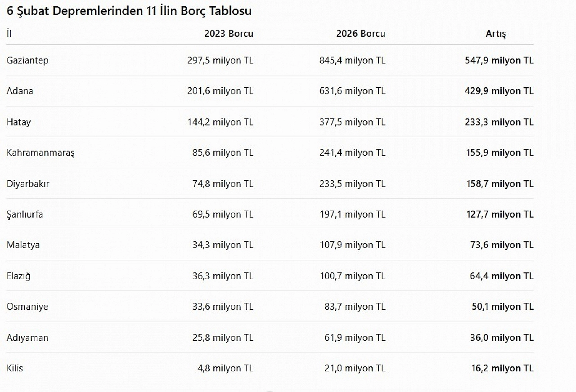Click Şanlıurfa's 2023 debt value 69,5 milyon TL
Viewport: 576px width, 392px height.
[x=223, y=214]
